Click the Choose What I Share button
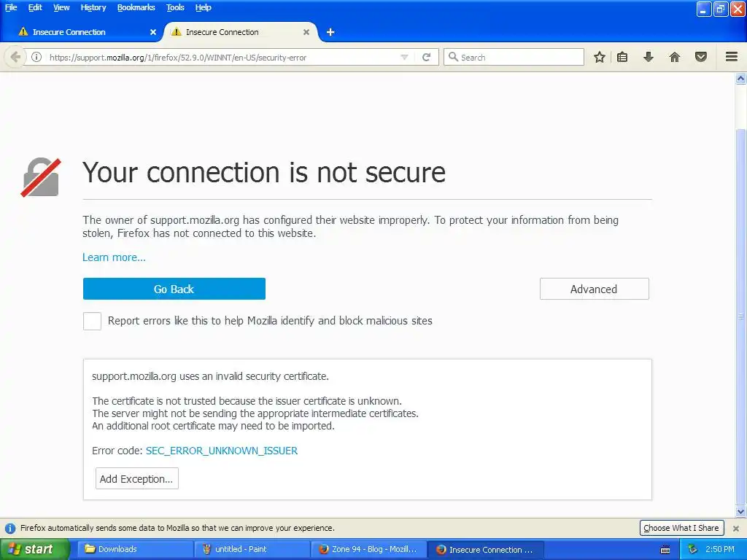The height and width of the screenshot is (560, 747). click(x=681, y=528)
